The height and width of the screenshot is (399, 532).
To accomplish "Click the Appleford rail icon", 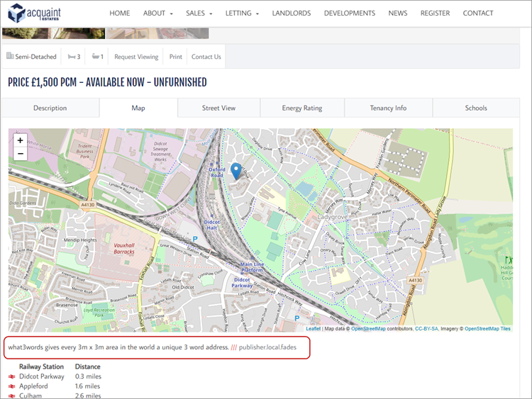I will [12, 387].
